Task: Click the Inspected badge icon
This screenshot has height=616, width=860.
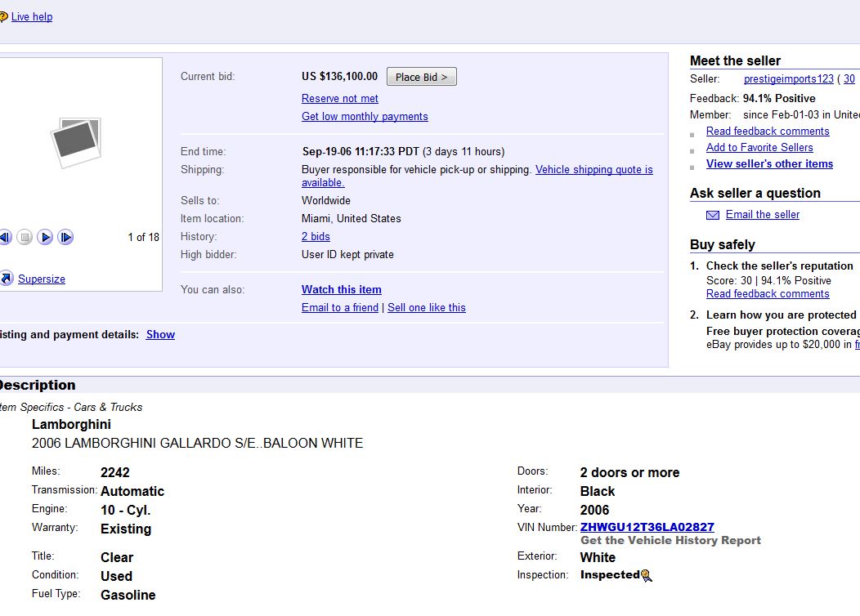Action: tap(646, 575)
